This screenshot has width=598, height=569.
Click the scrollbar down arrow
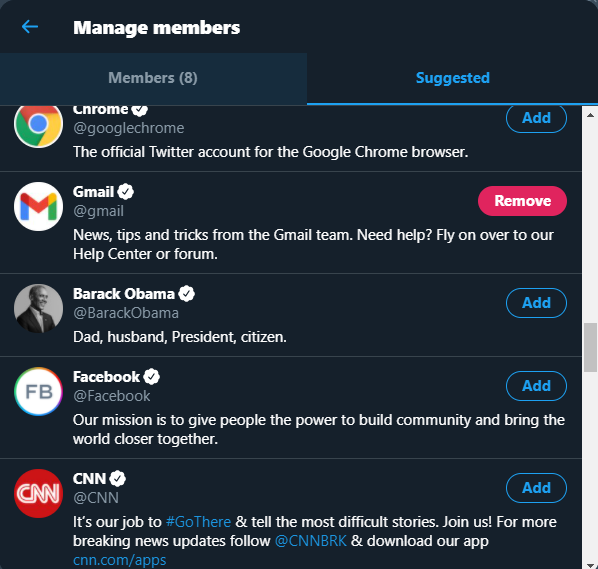point(590,565)
